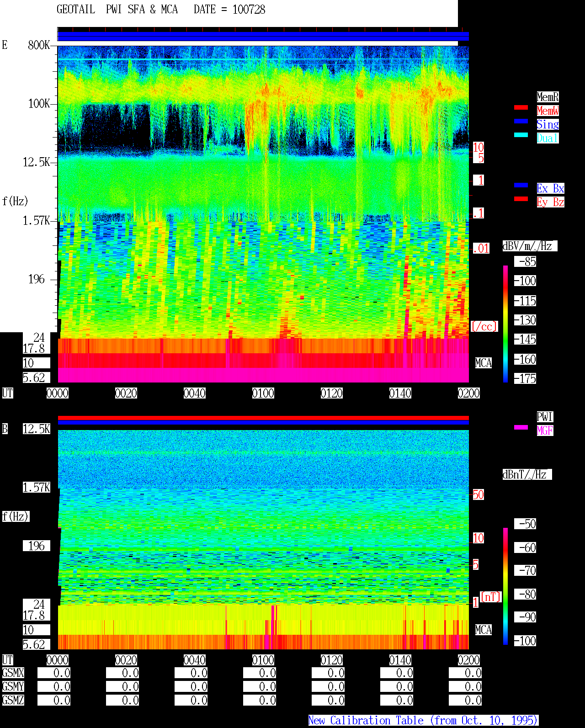Click the dBnT/√Hz color scale bar
The image size is (585, 728).
point(505,586)
